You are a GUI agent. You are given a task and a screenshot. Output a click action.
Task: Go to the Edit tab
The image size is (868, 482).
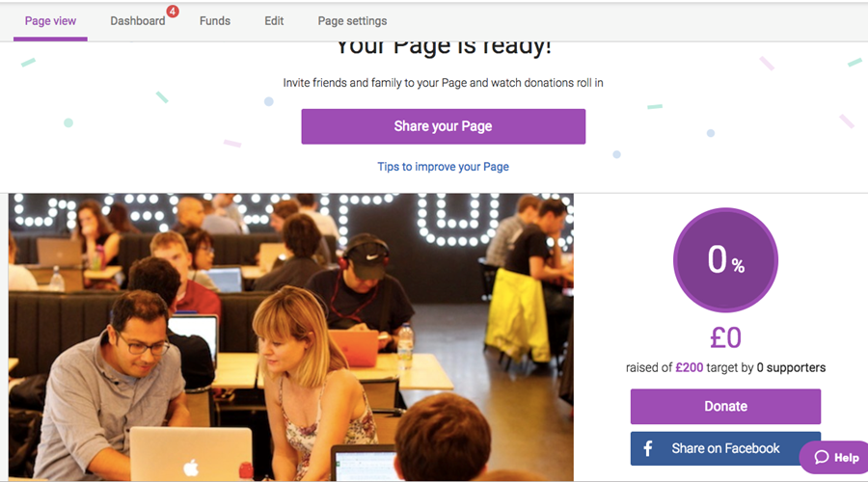coord(274,21)
